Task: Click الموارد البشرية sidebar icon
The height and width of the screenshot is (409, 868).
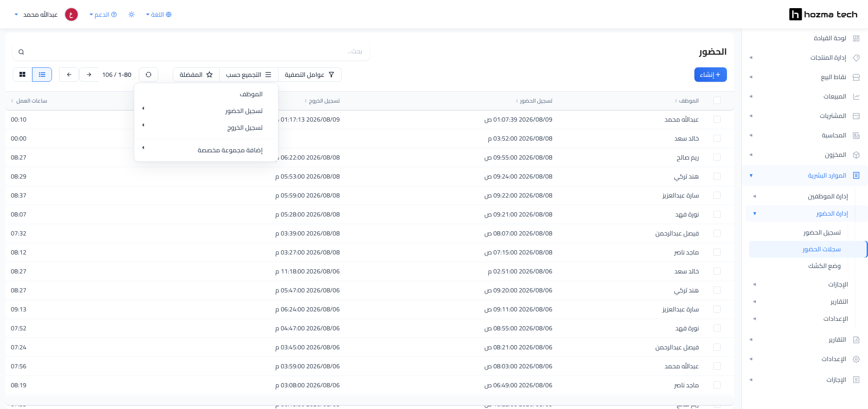Action: (x=856, y=175)
